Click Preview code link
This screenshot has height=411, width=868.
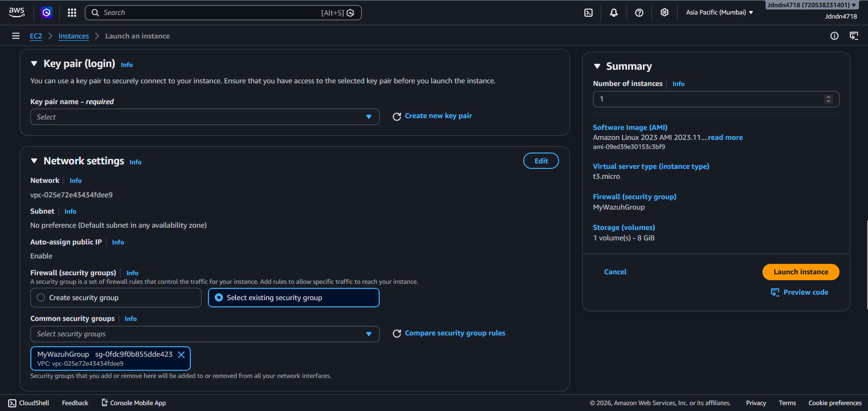click(805, 292)
